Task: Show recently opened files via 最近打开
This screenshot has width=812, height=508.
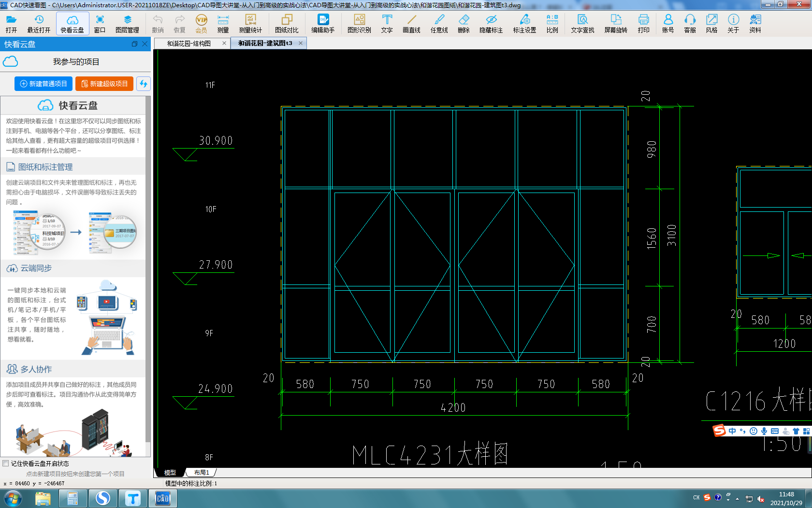Action: click(39, 23)
